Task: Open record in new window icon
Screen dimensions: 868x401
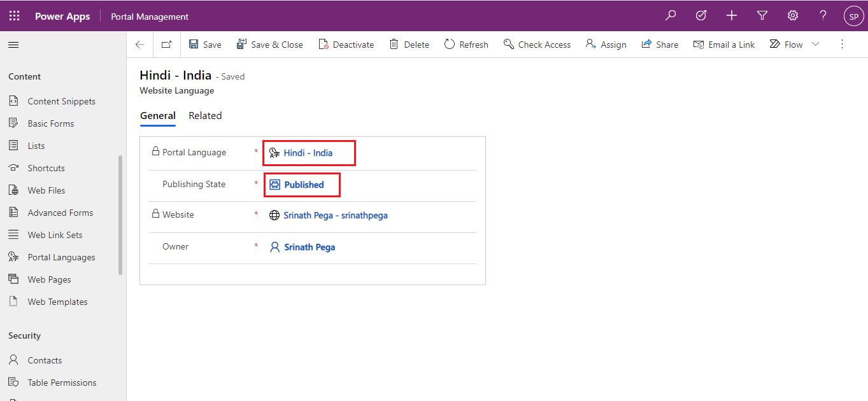Action: [166, 45]
